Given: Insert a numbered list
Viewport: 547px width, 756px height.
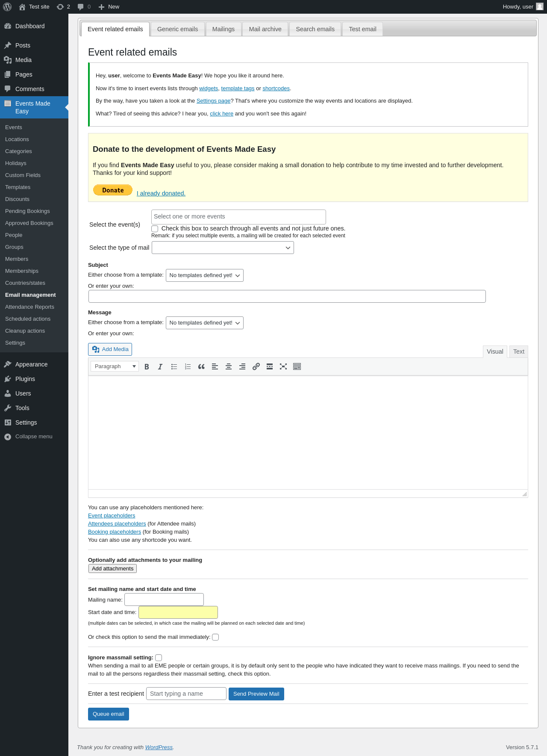Looking at the screenshot, I should [188, 366].
